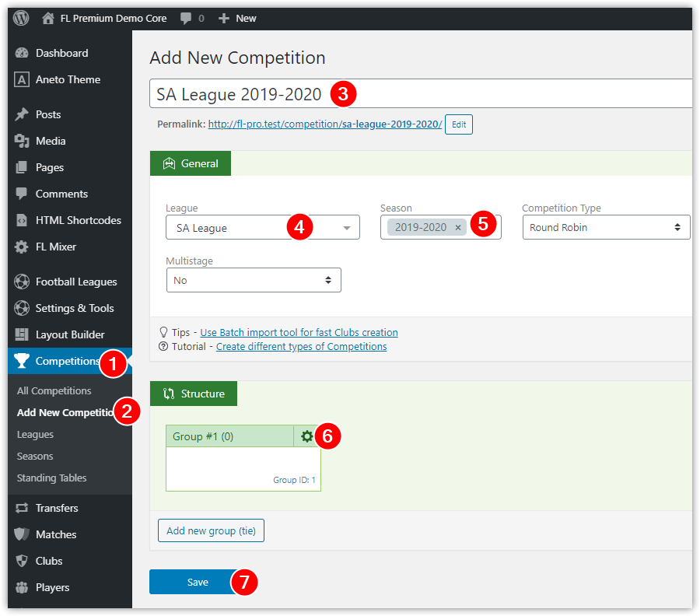The image size is (700, 616).
Task: Click the Group #1 (0) header
Action: click(230, 436)
